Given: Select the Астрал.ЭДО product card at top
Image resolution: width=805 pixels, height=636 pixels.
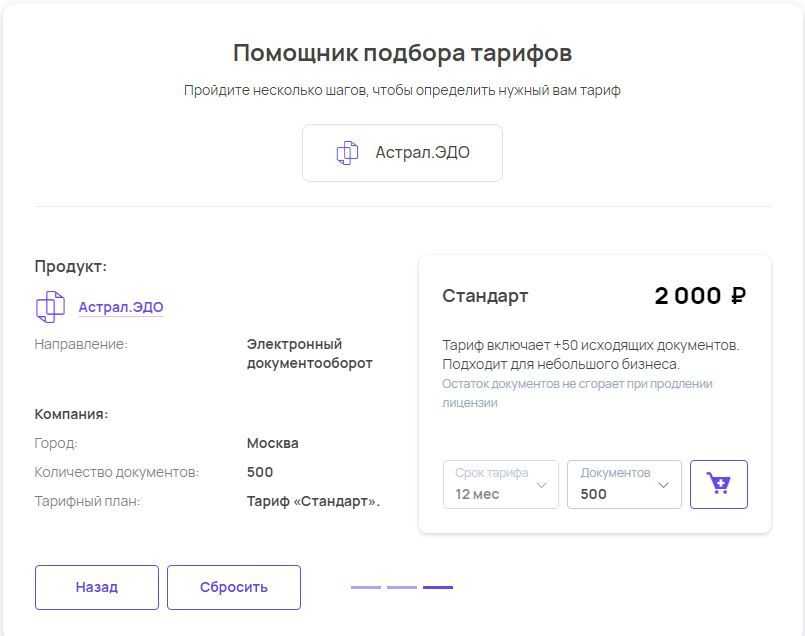Looking at the screenshot, I should (402, 153).
